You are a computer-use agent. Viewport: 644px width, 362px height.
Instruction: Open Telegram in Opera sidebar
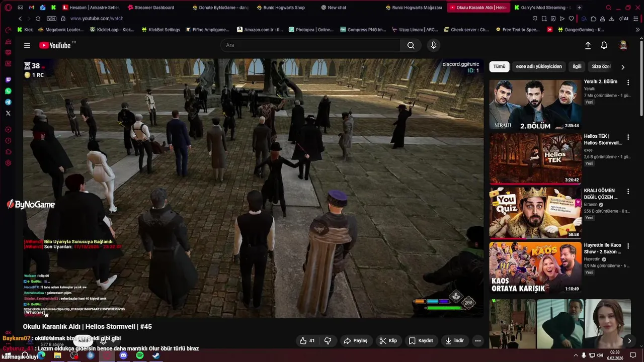[x=8, y=102]
